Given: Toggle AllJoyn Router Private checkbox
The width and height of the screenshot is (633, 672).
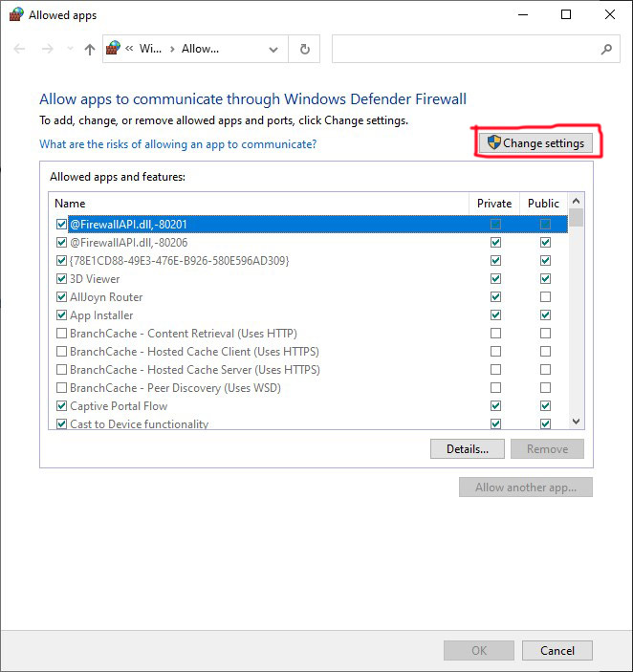Looking at the screenshot, I should 496,297.
